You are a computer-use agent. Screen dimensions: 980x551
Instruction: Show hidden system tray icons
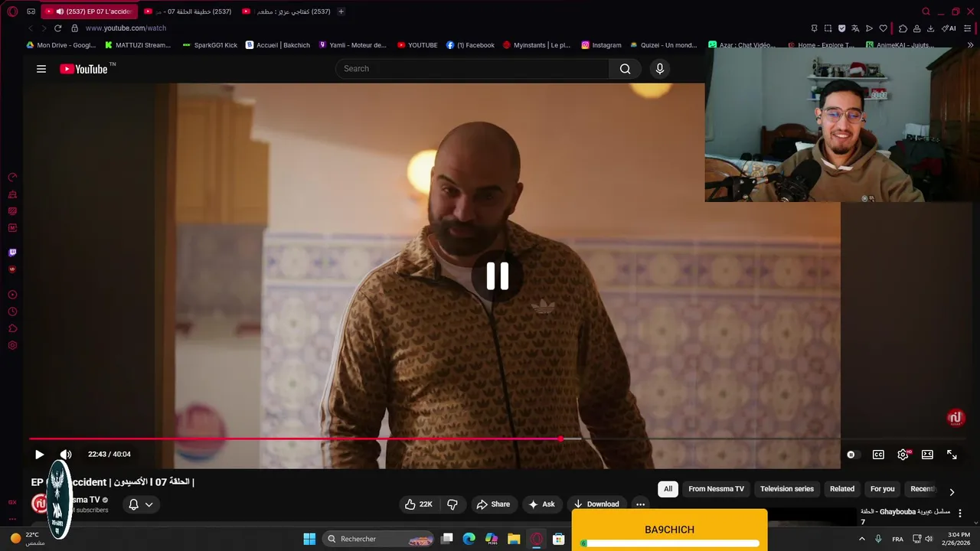(x=864, y=539)
